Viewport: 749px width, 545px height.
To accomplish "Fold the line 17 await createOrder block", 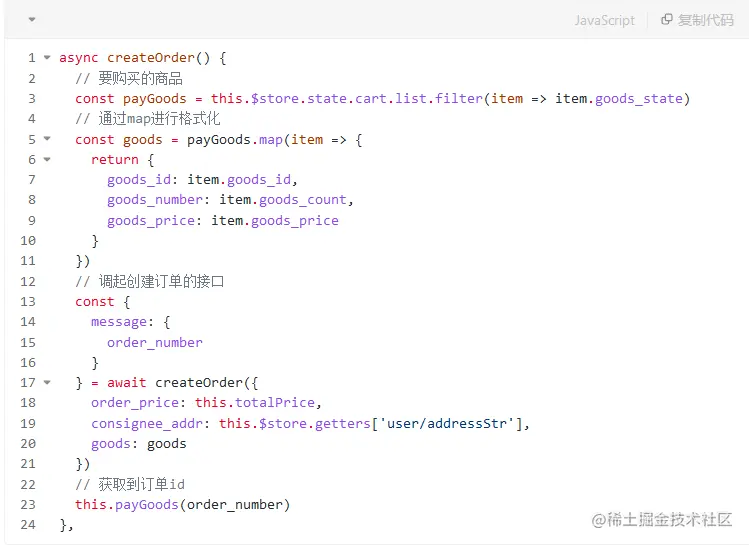I will [47, 382].
